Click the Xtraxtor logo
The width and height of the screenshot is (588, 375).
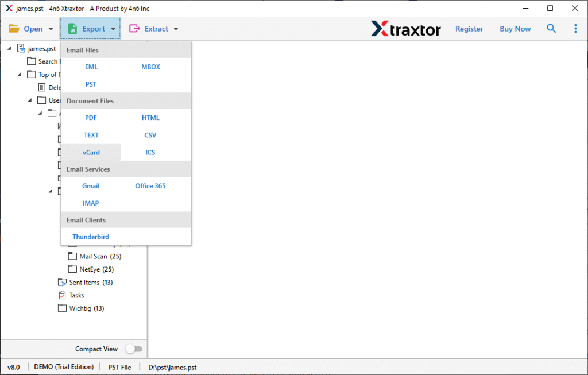(x=406, y=29)
